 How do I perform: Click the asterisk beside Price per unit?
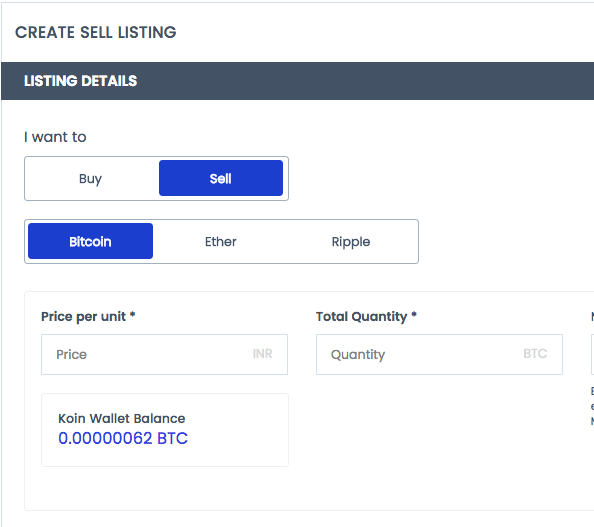[133, 314]
